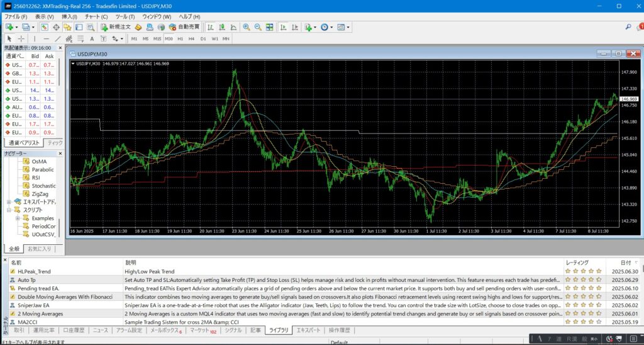Viewport: 644px width, 345px height.
Task: Tile windows icon in toolbar
Action: (269, 27)
